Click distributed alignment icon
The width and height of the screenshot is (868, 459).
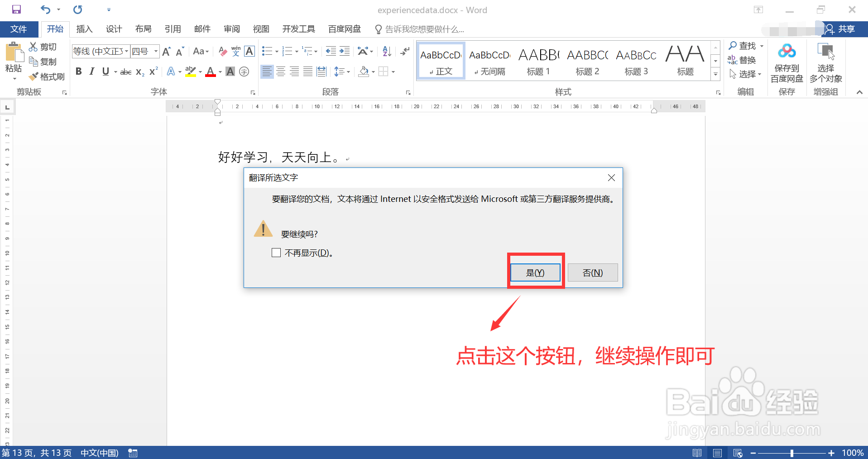321,72
